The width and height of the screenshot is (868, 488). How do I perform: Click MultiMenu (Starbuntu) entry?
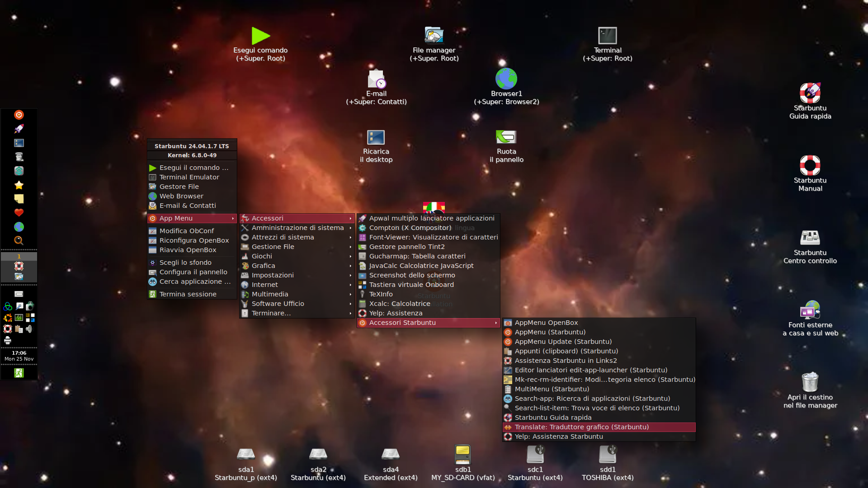point(599,389)
